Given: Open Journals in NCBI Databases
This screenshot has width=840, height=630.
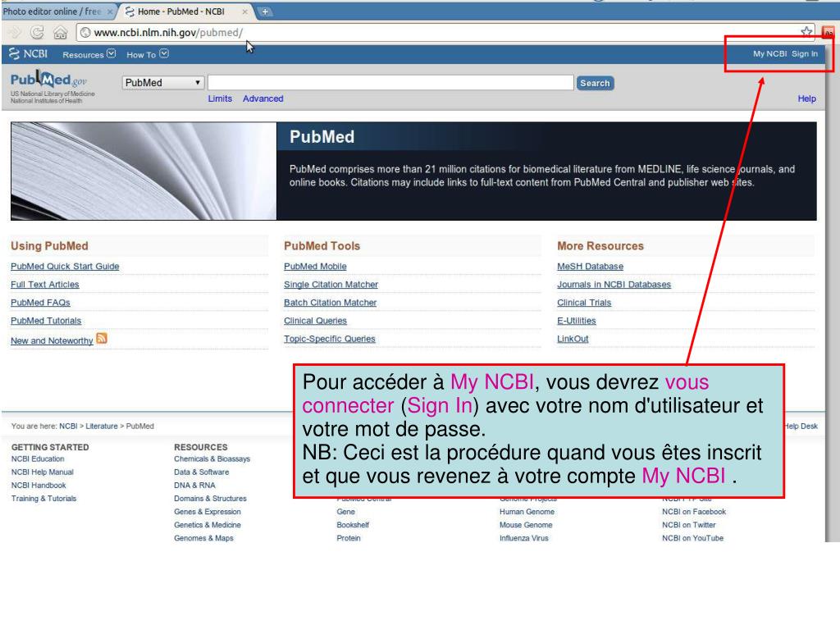Looking at the screenshot, I should [614, 285].
